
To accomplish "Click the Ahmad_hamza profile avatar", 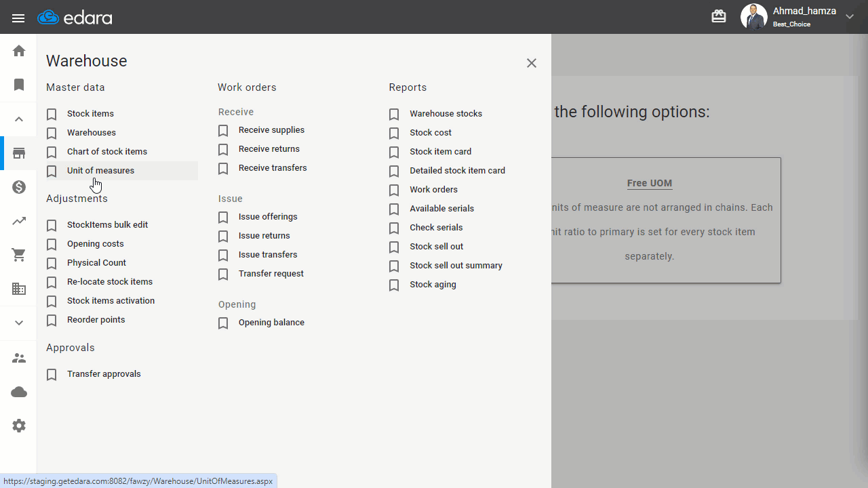I will [753, 17].
